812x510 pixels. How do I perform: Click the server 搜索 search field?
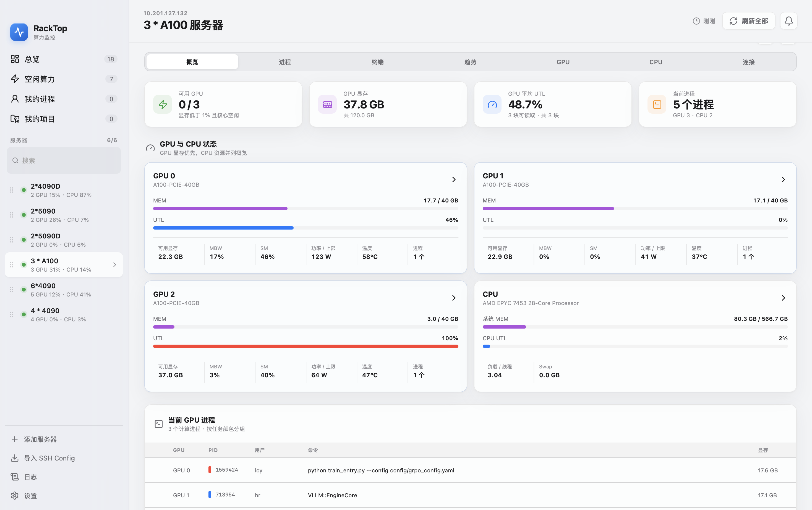(64, 161)
